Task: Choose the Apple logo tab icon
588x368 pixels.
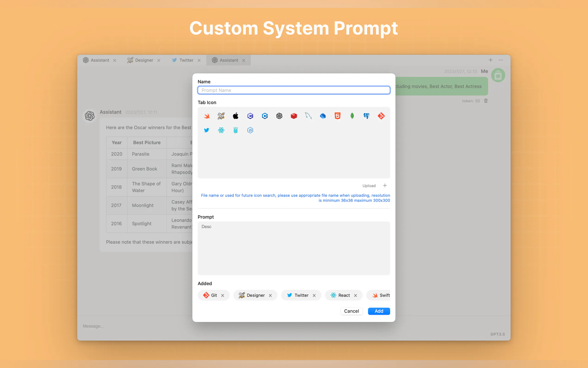Action: (x=235, y=116)
